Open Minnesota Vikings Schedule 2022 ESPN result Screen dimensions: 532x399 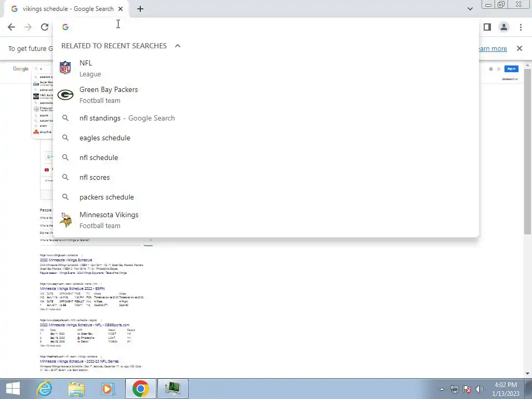tap(72, 289)
